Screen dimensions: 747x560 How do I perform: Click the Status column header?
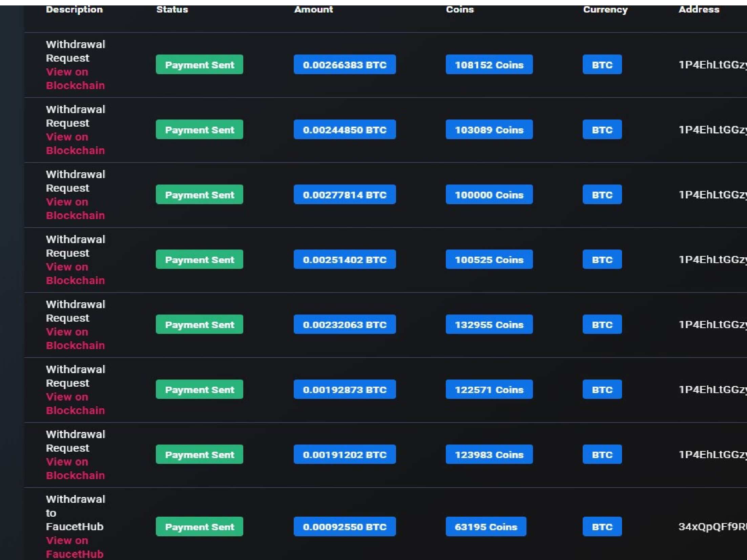(x=172, y=9)
